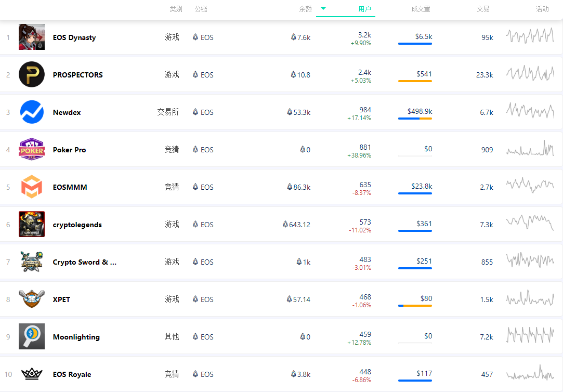This screenshot has height=392, width=563.
Task: Sort by the 余额 column header
Action: [305, 9]
